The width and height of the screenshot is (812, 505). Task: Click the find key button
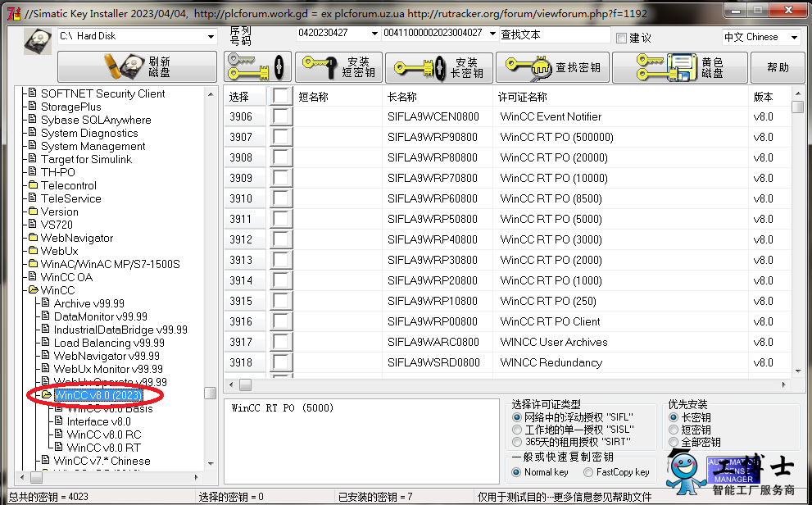click(x=552, y=67)
